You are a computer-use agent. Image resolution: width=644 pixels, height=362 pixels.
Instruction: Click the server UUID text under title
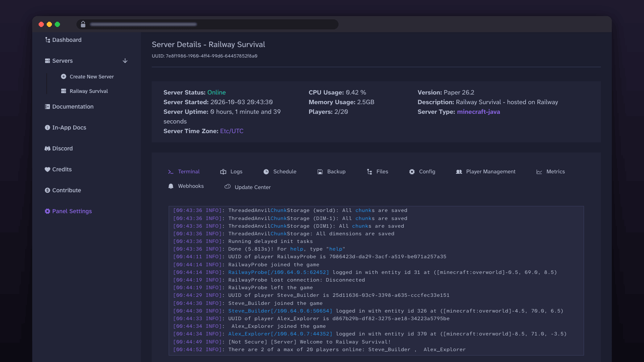(204, 56)
